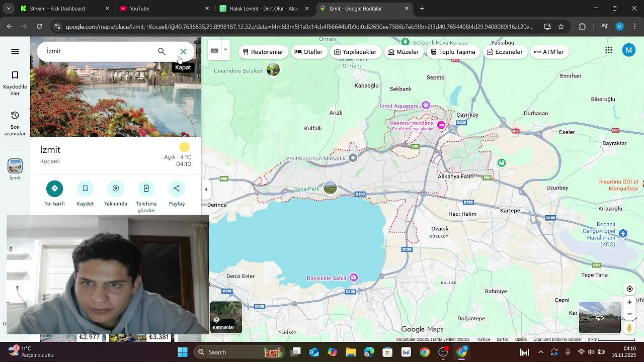Open Son aramalar recent searches
The image size is (644, 362).
click(x=15, y=124)
